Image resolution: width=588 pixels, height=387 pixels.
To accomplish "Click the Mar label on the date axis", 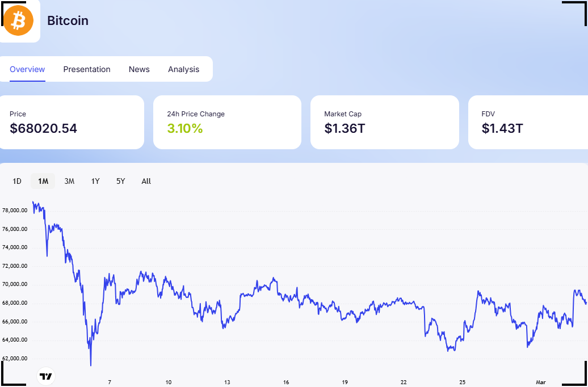I will 540,382.
